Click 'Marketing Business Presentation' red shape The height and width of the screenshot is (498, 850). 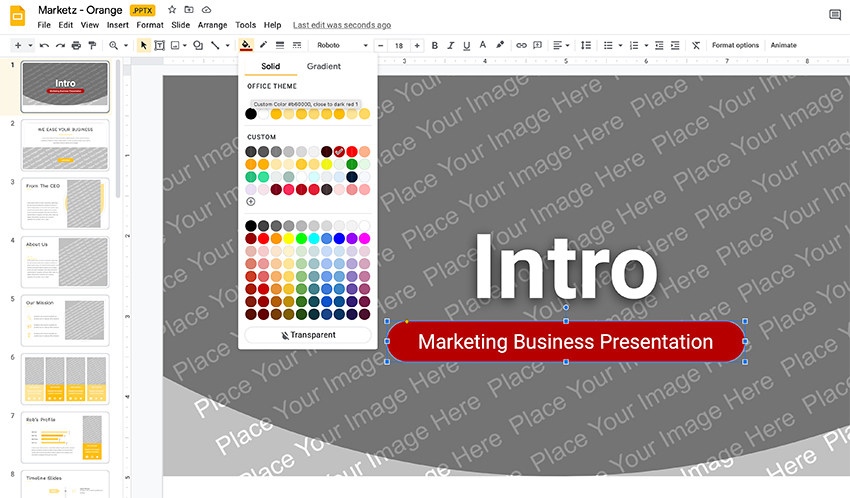tap(565, 341)
